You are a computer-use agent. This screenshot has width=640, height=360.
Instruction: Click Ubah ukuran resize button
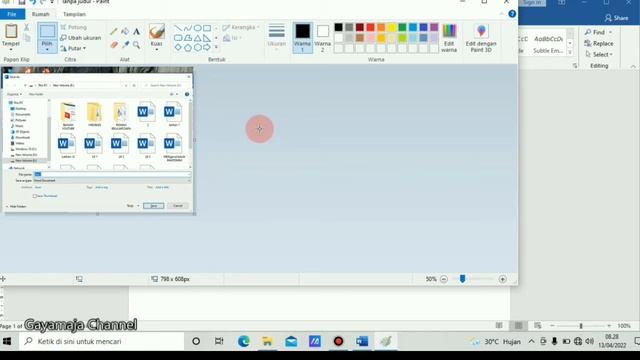click(x=80, y=38)
